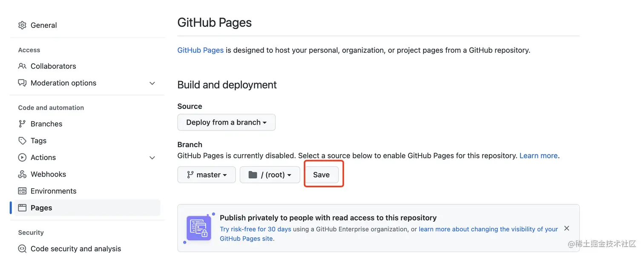Click the Collaborators people icon
The width and height of the screenshot is (644, 256).
point(22,66)
